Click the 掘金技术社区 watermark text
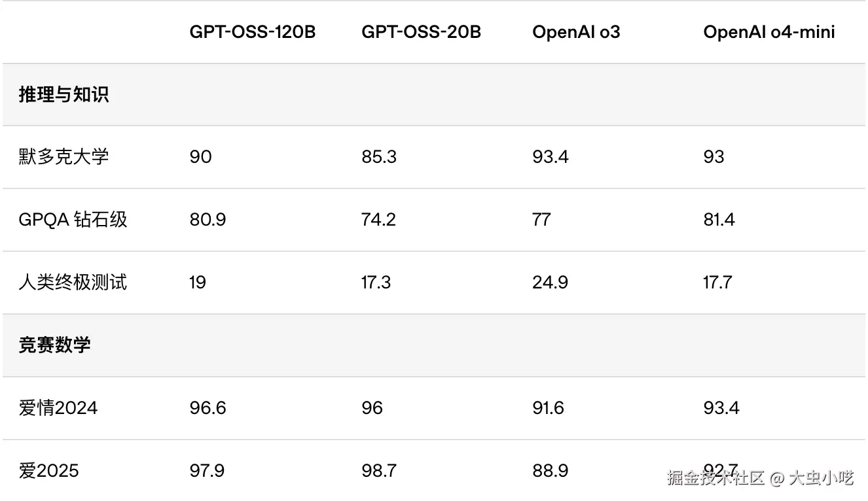868x501 pixels. pyautogui.click(x=715, y=478)
